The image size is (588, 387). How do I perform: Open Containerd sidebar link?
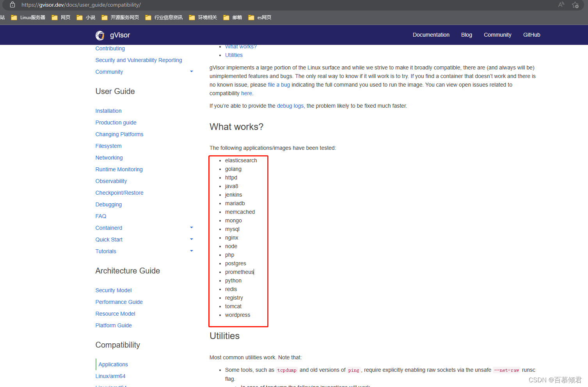(109, 228)
